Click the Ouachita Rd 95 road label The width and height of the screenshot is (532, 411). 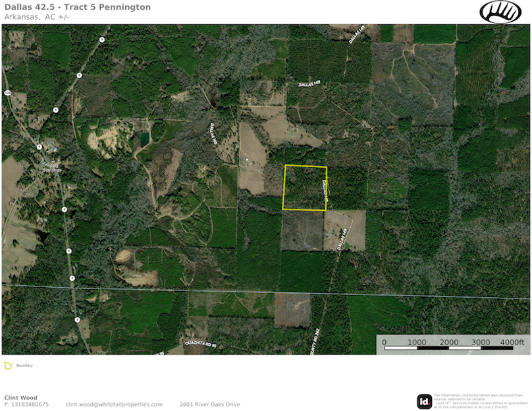[x=199, y=342]
